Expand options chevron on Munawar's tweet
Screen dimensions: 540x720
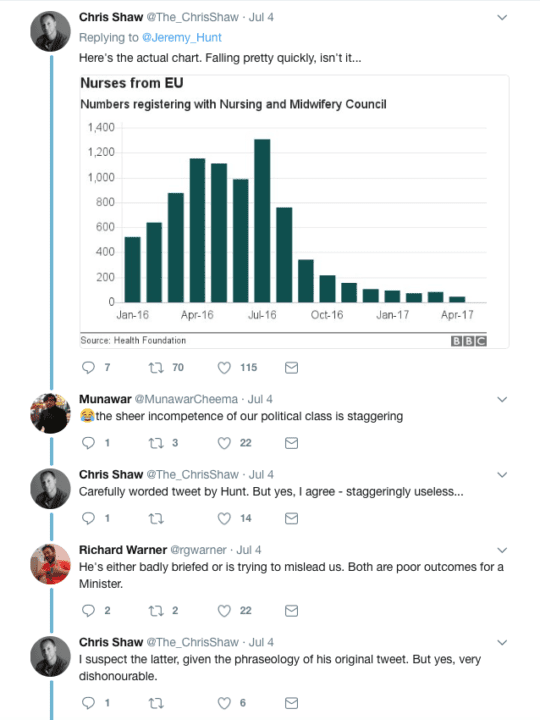point(502,399)
